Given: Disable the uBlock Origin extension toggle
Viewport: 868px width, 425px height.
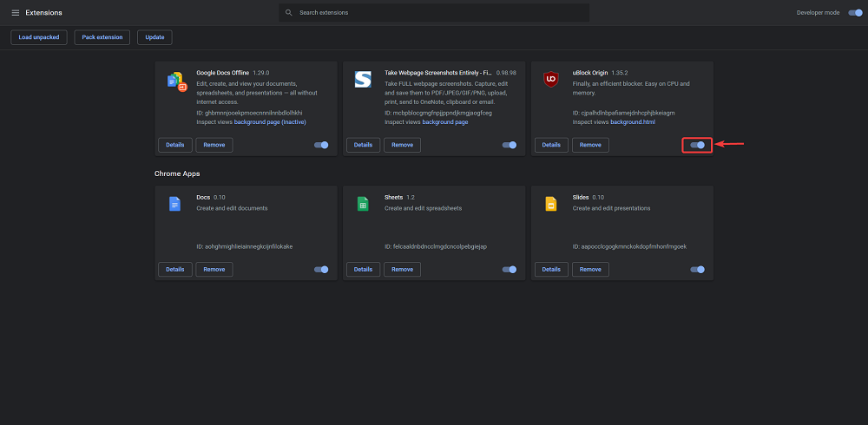Looking at the screenshot, I should click(x=697, y=145).
